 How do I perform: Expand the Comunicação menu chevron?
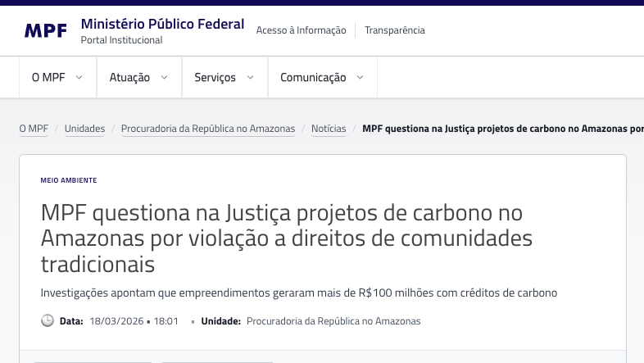tap(361, 77)
